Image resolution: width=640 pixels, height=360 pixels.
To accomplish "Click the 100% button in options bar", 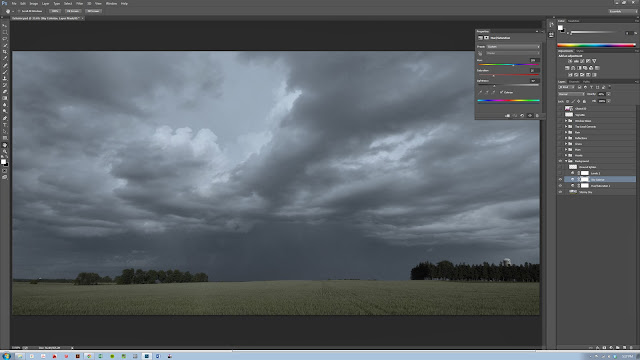I will 55,11.
